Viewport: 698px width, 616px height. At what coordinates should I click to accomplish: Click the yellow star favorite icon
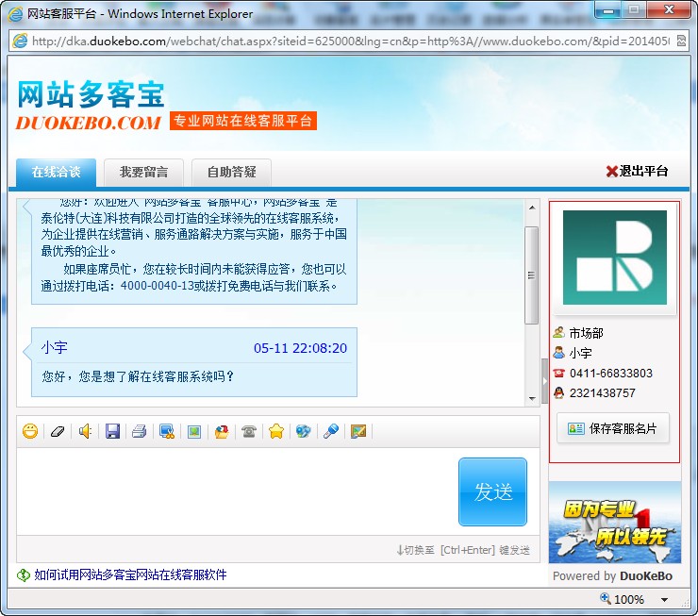[276, 431]
